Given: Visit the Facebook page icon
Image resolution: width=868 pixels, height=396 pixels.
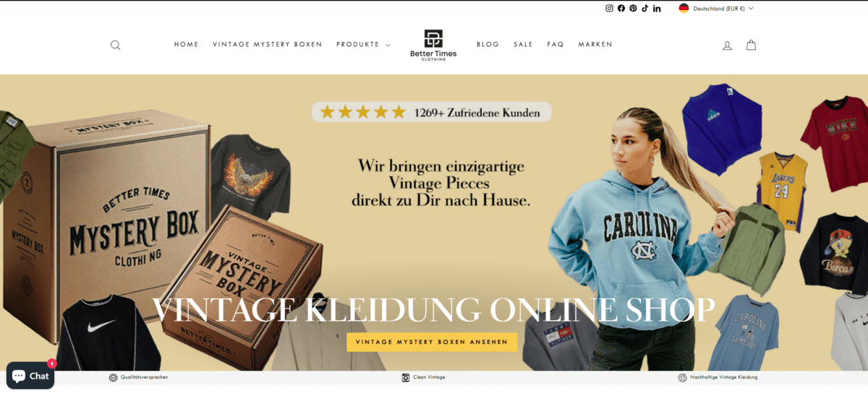Looking at the screenshot, I should [621, 9].
